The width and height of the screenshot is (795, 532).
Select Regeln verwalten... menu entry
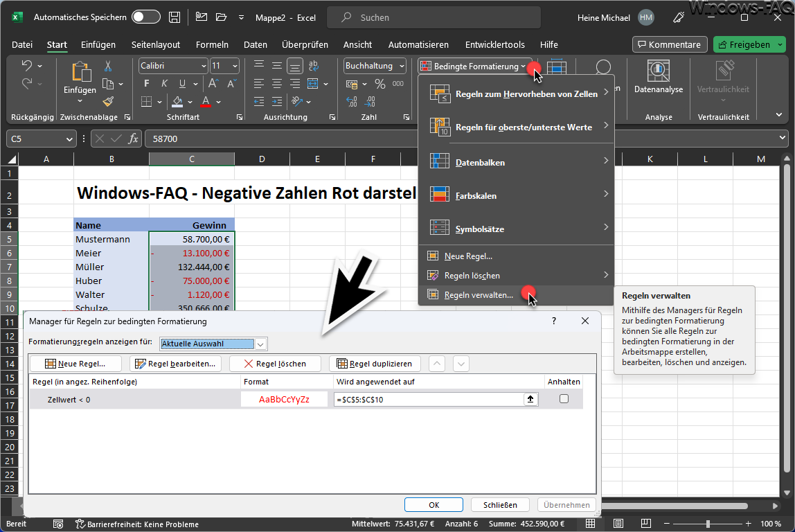click(x=516, y=294)
